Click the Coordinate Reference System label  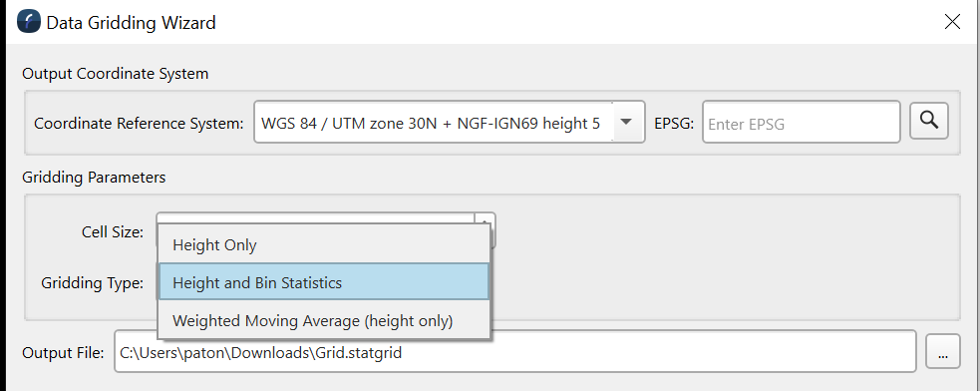tap(139, 124)
